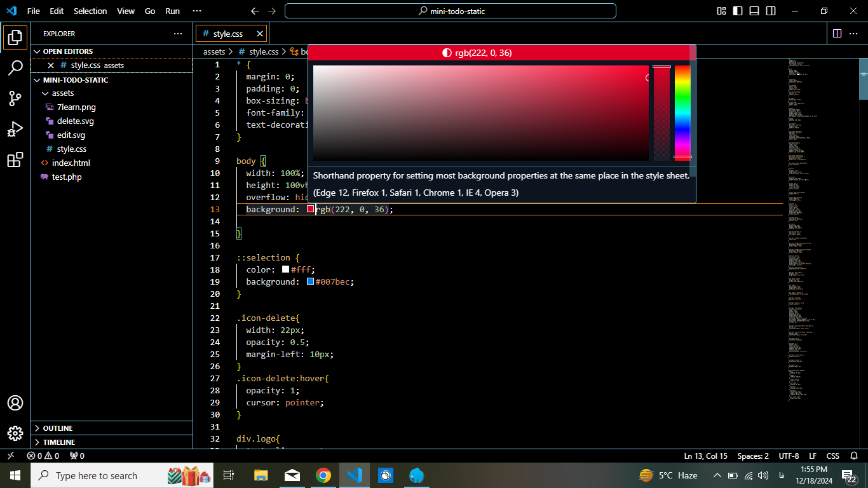Open the File menu
Viewport: 868px width, 488px height.
pos(33,11)
